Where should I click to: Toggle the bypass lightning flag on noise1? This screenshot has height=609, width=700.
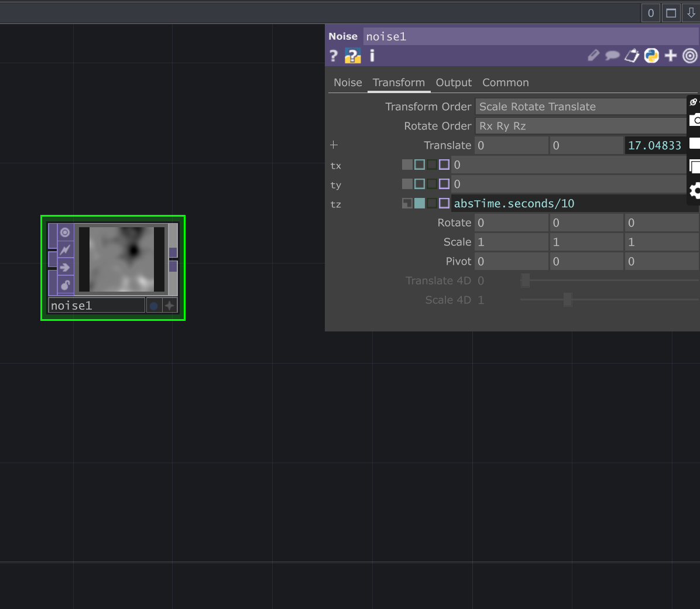pyautogui.click(x=64, y=249)
